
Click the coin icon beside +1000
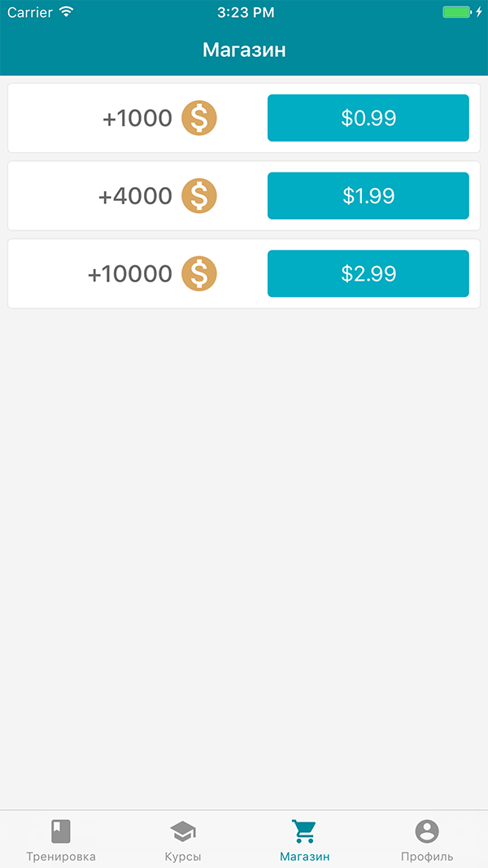pyautogui.click(x=199, y=118)
